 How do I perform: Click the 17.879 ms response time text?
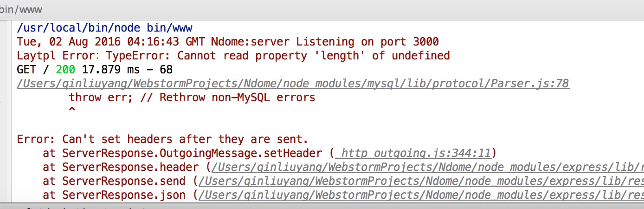(114, 70)
